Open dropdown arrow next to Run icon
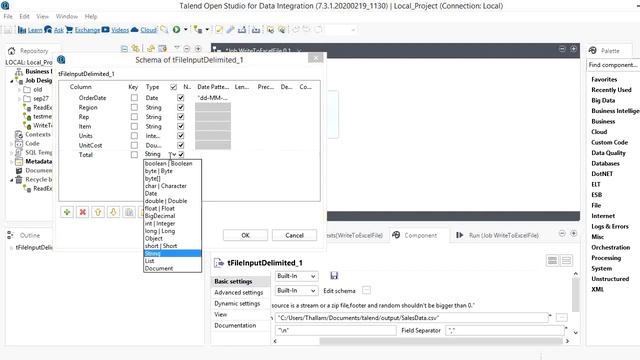This screenshot has width=640, height=360. tap(186, 29)
